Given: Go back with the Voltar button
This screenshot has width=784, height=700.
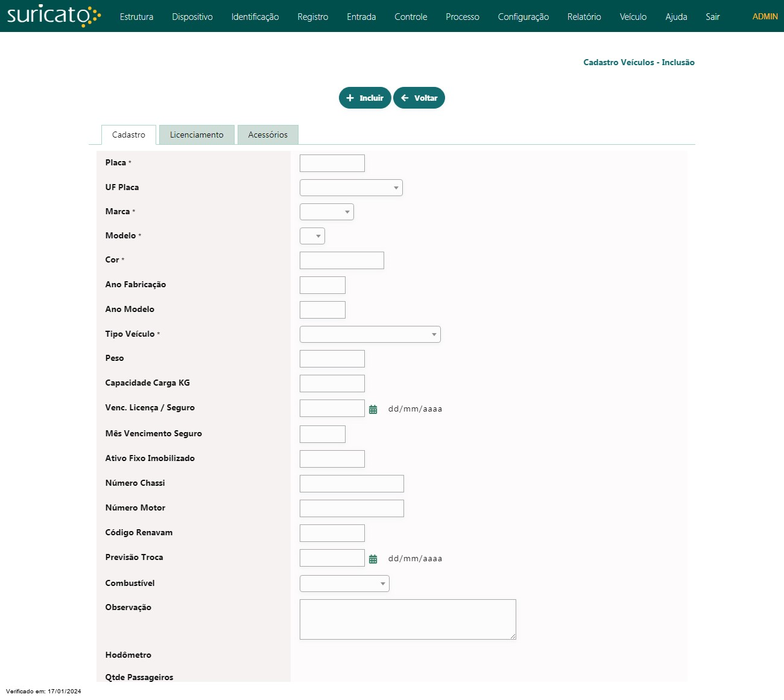Looking at the screenshot, I should [419, 98].
